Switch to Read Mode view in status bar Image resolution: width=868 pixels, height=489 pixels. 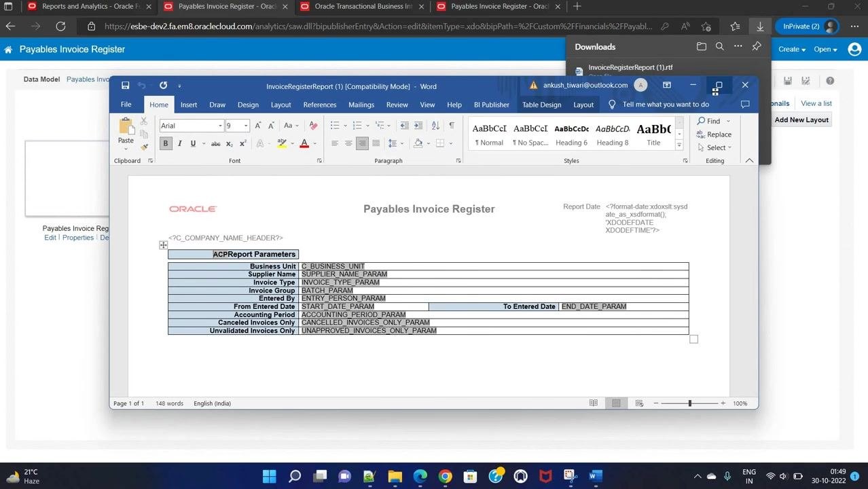tap(594, 403)
